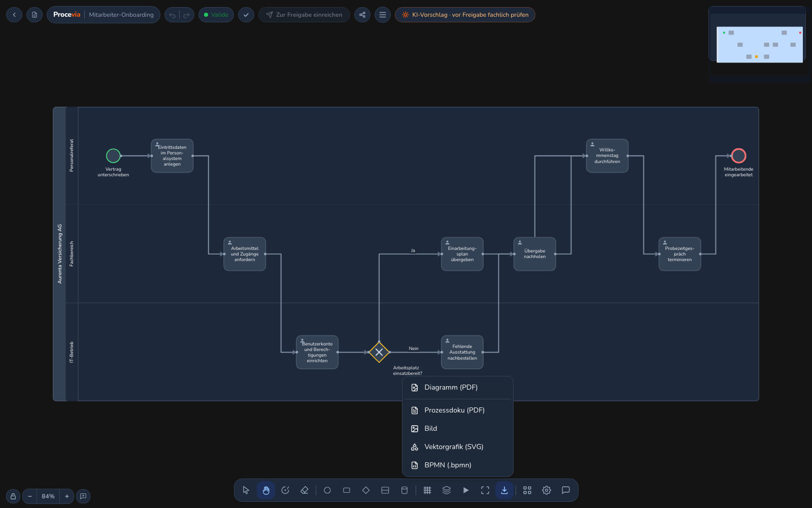Open the layers panel

pos(447,490)
